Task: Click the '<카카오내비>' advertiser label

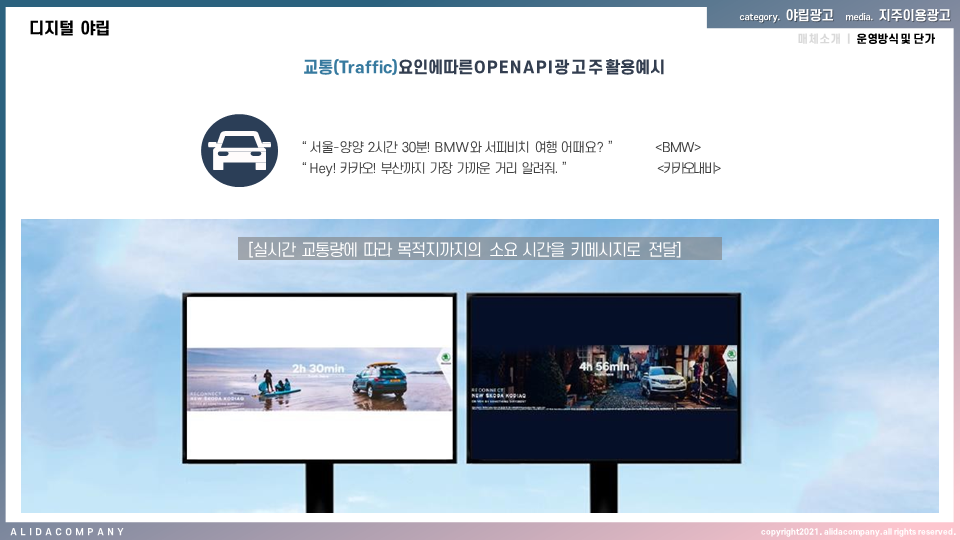Action: (689, 168)
